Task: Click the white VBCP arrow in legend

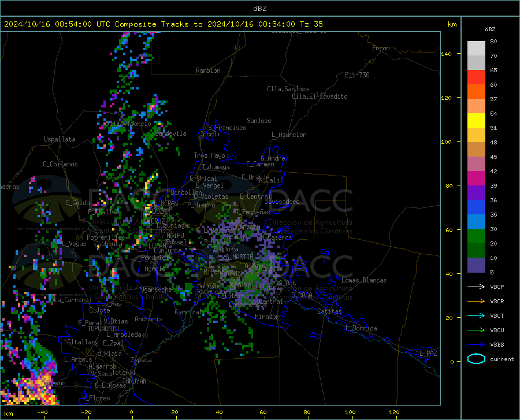Action: pyautogui.click(x=476, y=287)
